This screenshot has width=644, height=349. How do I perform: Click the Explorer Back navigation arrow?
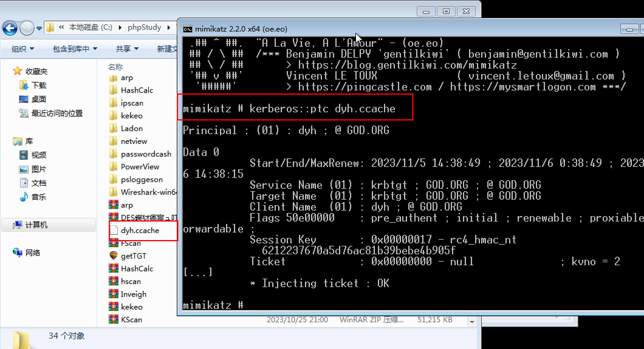10,28
